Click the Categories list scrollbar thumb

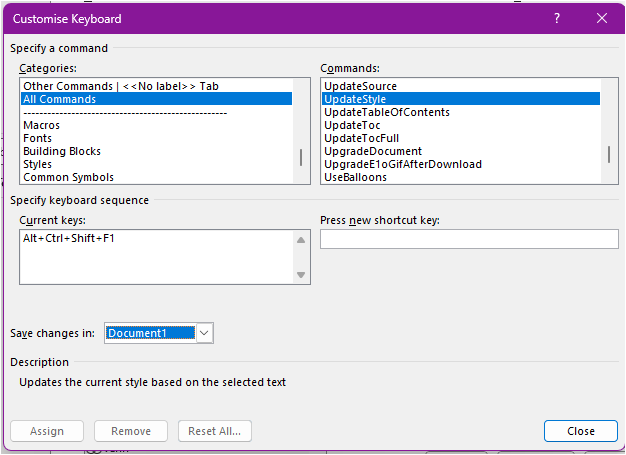[301, 157]
